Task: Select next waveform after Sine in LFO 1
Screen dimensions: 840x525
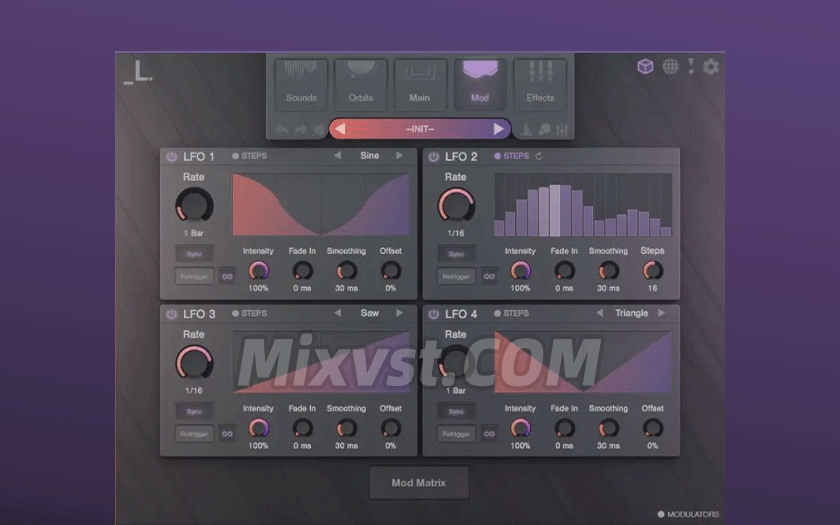Action: click(399, 156)
